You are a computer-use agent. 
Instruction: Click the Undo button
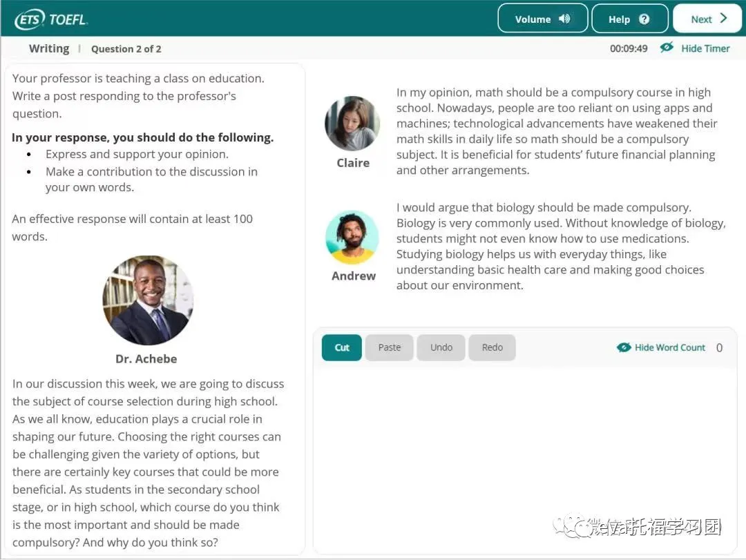441,347
